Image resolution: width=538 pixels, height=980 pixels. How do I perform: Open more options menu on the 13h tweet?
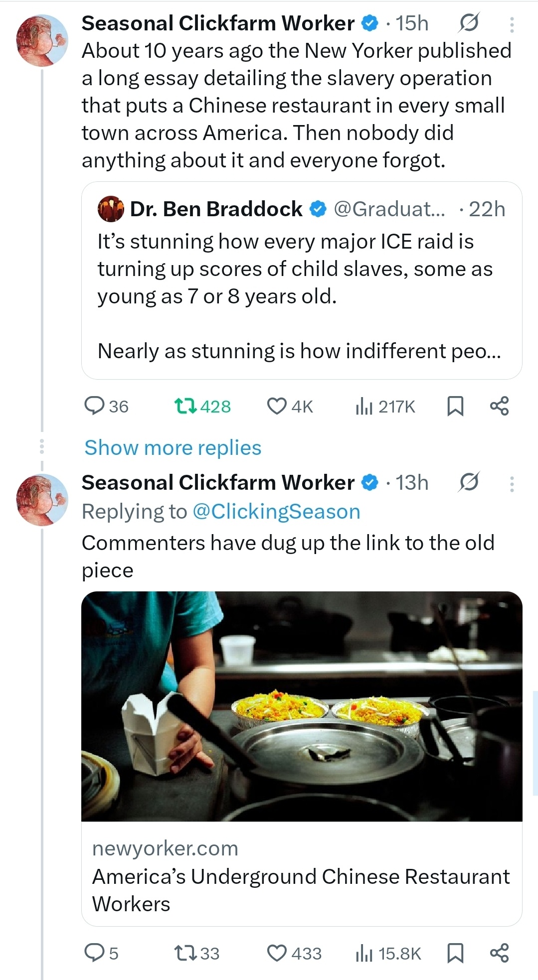(512, 484)
